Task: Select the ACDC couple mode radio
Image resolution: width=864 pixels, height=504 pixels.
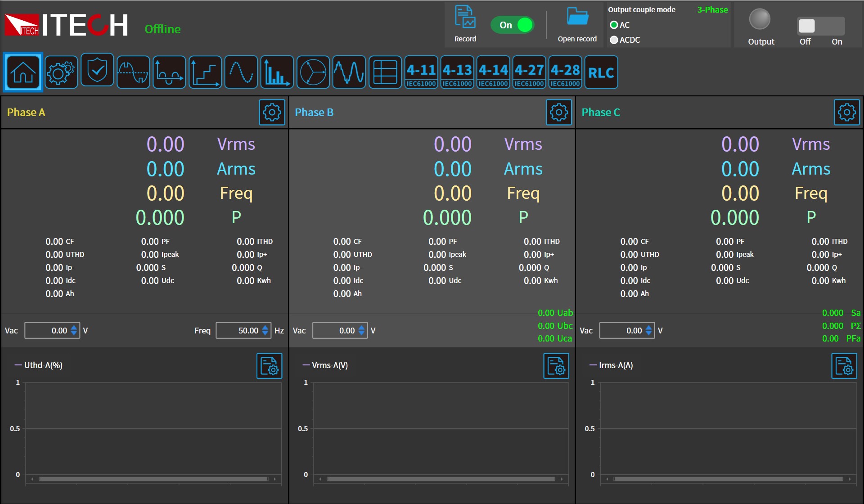Action: point(614,40)
